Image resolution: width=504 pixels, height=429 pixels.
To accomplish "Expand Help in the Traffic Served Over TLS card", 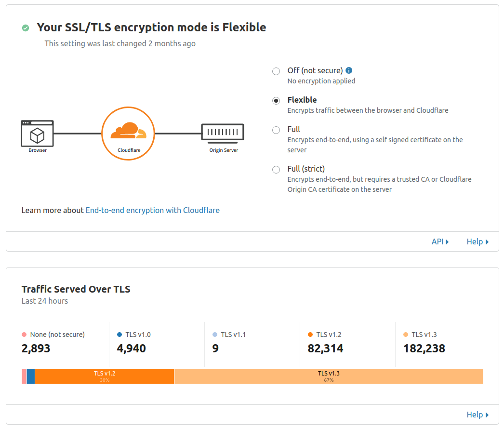I will tap(477, 415).
